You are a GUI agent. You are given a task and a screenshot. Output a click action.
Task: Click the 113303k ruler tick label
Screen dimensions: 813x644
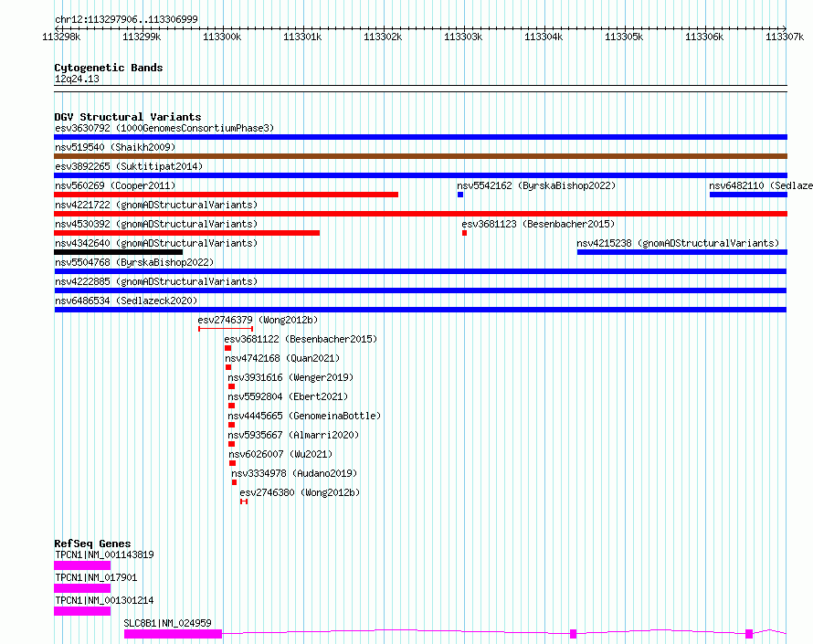click(463, 37)
